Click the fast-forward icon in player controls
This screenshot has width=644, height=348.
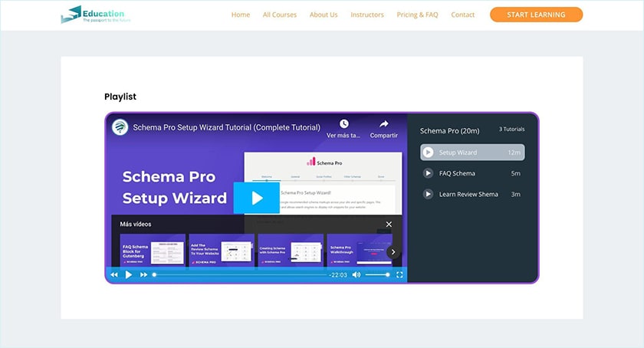[x=143, y=274]
